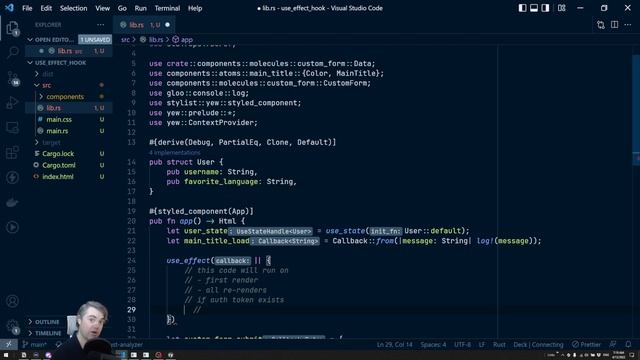The width and height of the screenshot is (640, 360).
Task: Open Windows Start button
Action: (x=6, y=355)
